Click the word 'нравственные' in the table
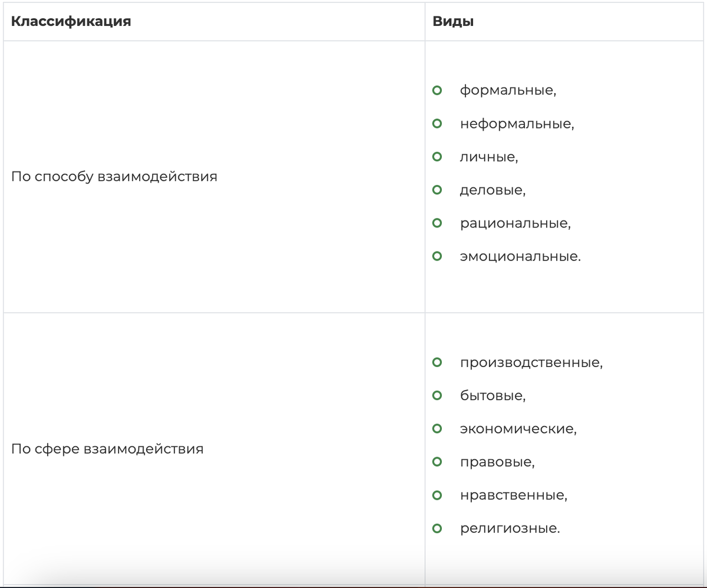Screen dimensions: 707x588 click(x=513, y=495)
